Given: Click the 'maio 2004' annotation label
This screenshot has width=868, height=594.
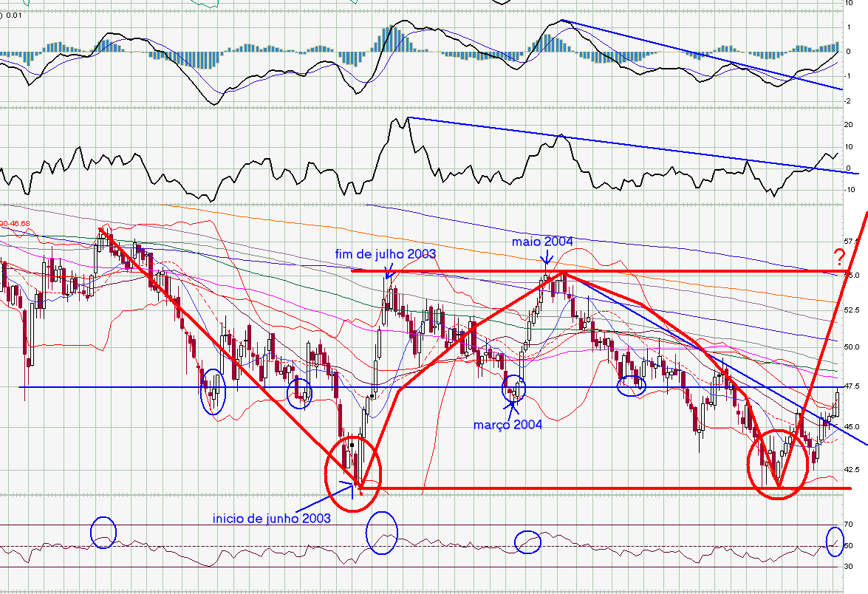Looking at the screenshot, I should [x=542, y=242].
